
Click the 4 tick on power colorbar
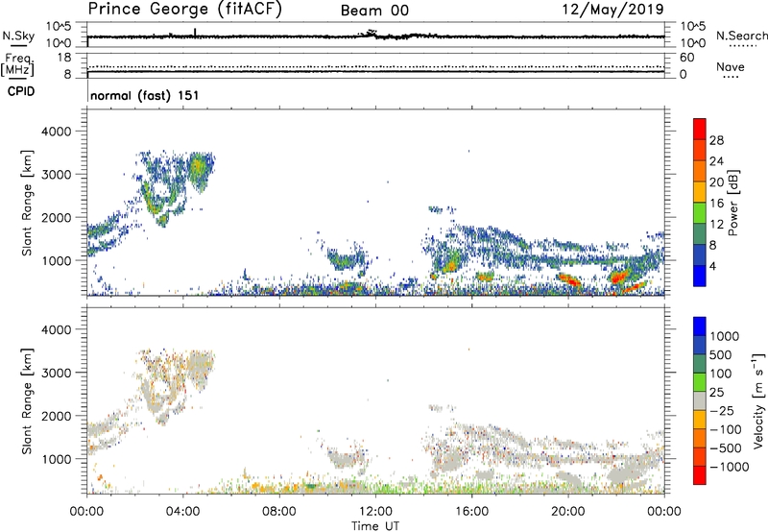[713, 266]
